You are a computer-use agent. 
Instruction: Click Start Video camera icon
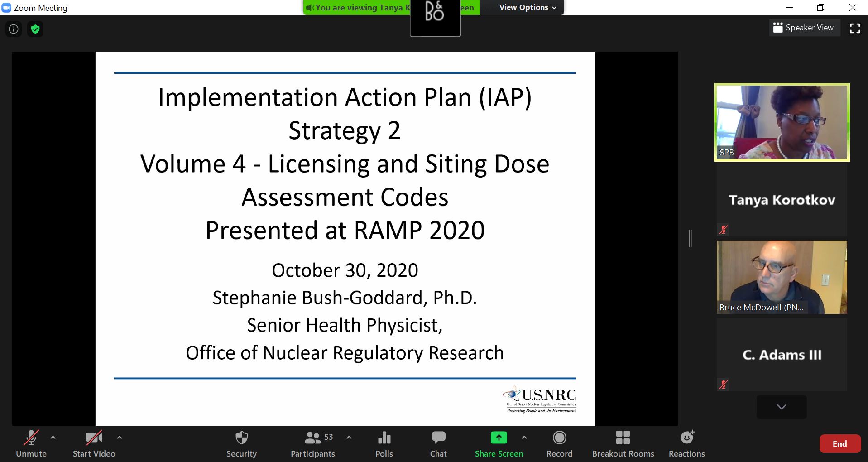click(94, 438)
